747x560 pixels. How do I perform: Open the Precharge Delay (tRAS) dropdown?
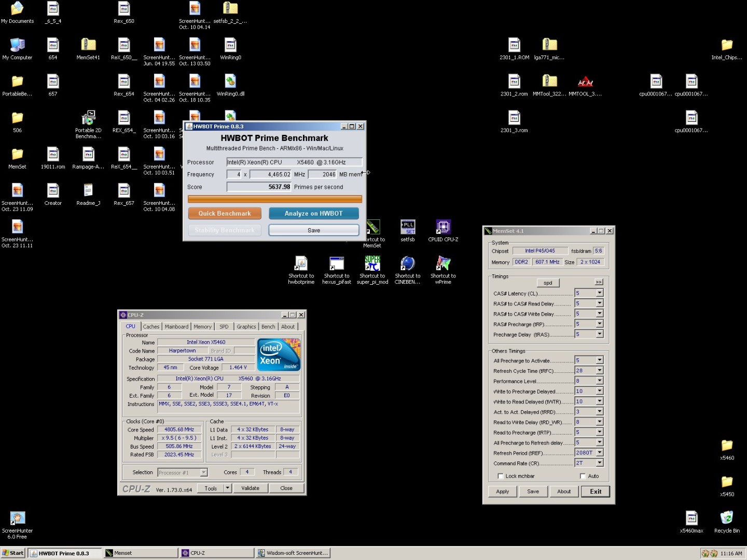pos(600,334)
